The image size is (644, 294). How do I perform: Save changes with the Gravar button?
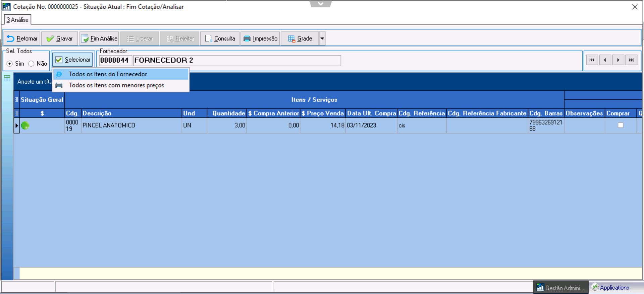pyautogui.click(x=60, y=39)
